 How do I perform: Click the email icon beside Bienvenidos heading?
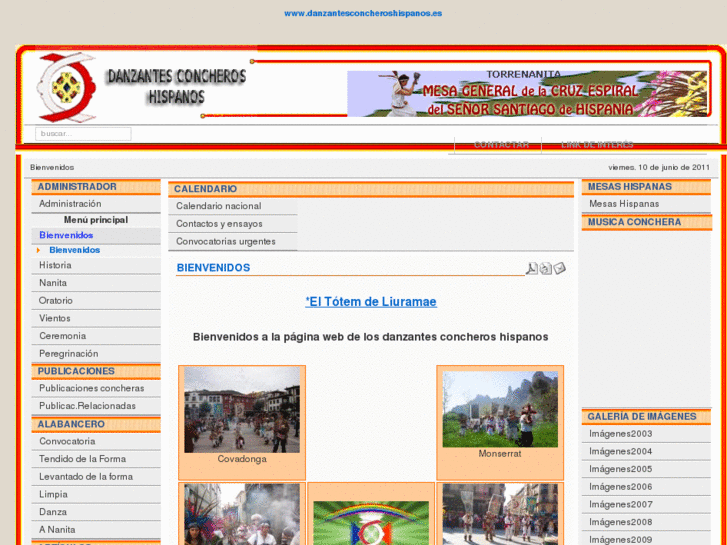(x=560, y=268)
